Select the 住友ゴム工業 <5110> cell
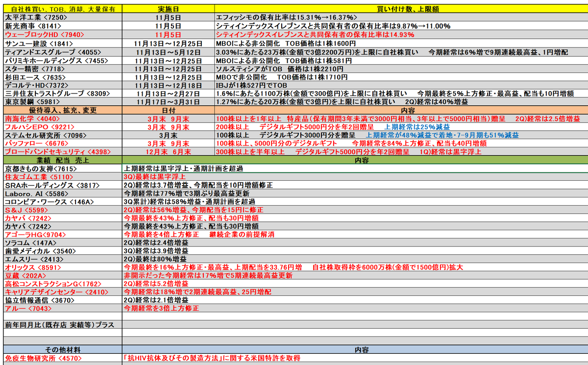The image size is (588, 365). (x=62, y=176)
